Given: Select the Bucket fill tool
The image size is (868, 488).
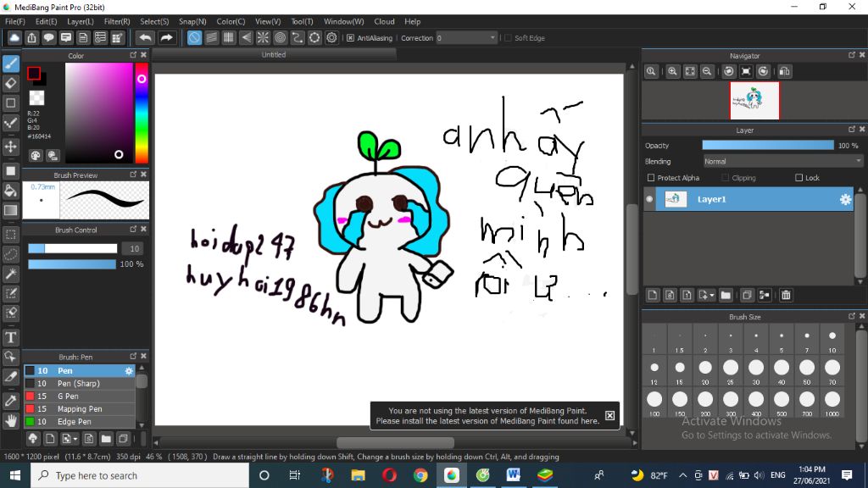Looking at the screenshot, I should (x=11, y=191).
